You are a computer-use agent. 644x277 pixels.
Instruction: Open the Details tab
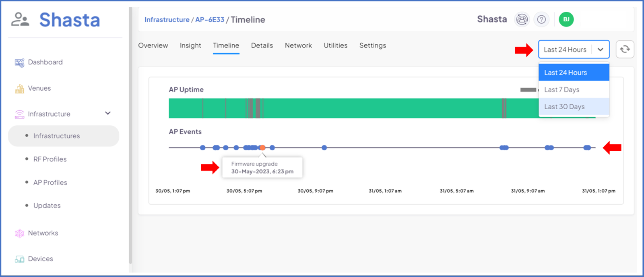tap(262, 46)
